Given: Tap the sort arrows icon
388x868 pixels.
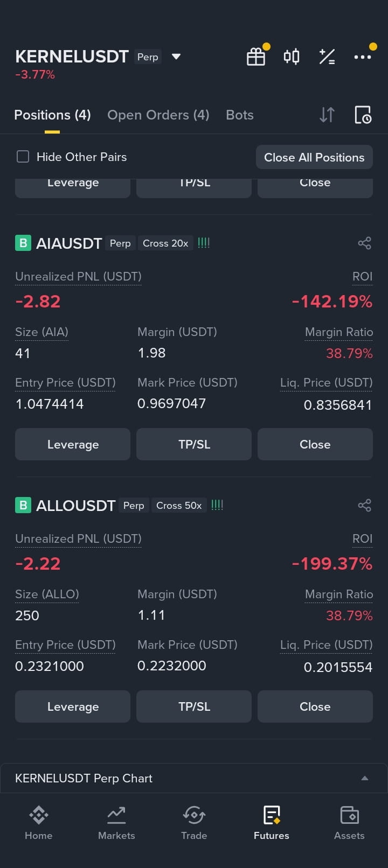Looking at the screenshot, I should [327, 115].
